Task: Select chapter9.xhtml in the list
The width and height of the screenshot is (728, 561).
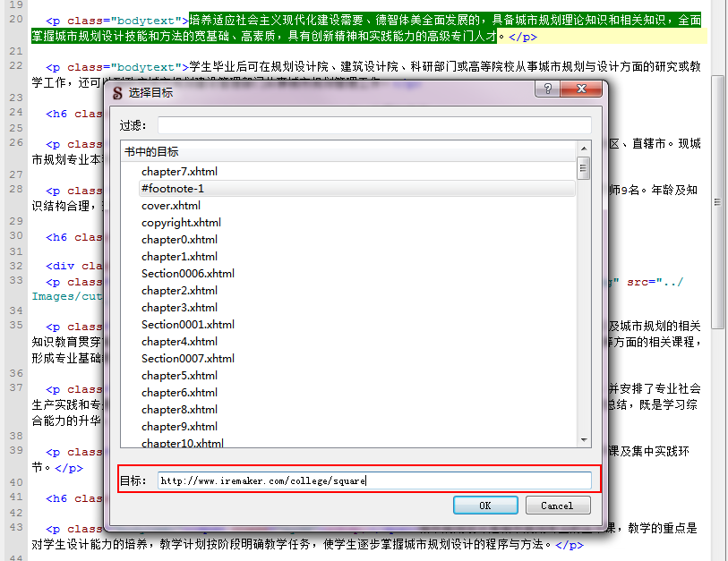Action: (x=179, y=426)
